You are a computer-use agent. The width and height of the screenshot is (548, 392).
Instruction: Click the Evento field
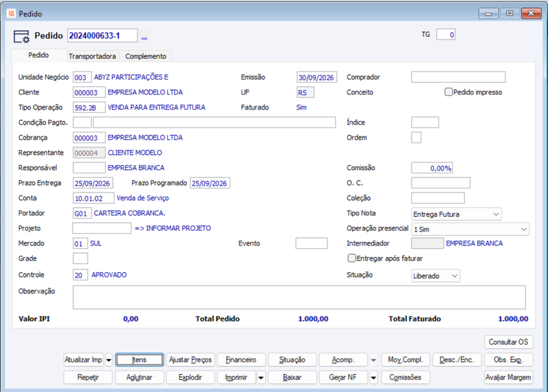[x=312, y=243]
